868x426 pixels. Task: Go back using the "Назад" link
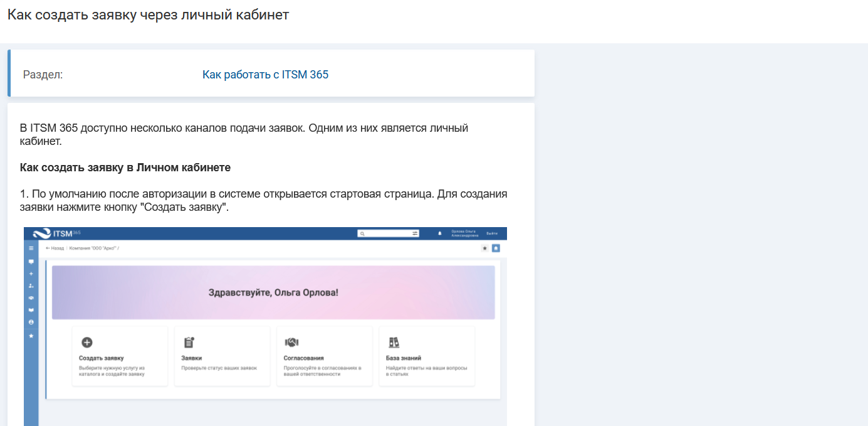point(55,248)
